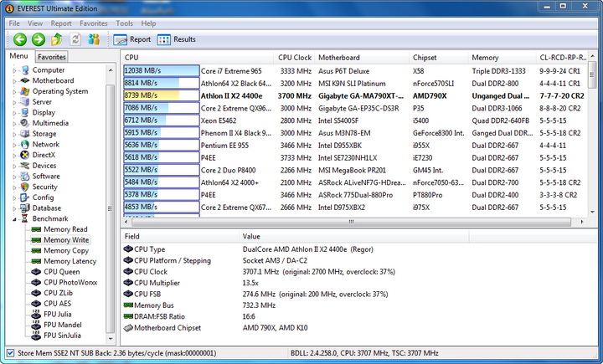Open the Report menu

(61, 23)
